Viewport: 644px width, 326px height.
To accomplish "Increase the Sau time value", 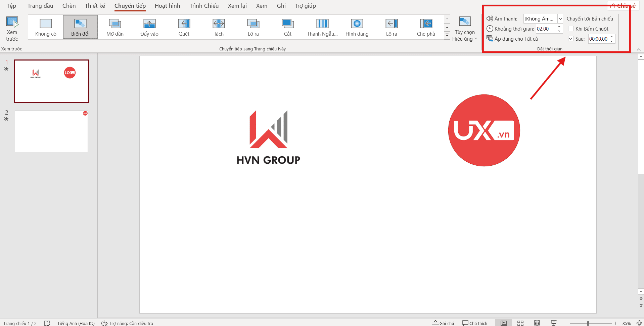I will point(612,37).
